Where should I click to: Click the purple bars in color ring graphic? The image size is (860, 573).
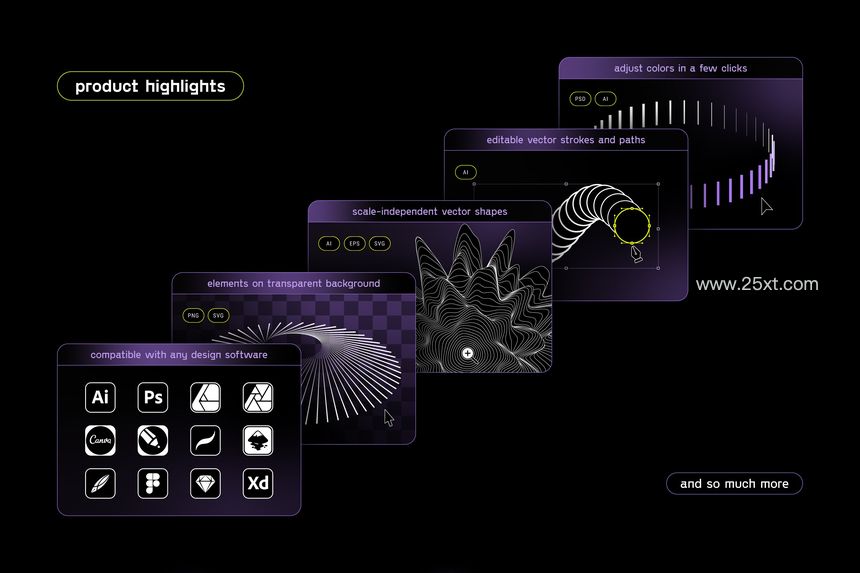coord(732,184)
